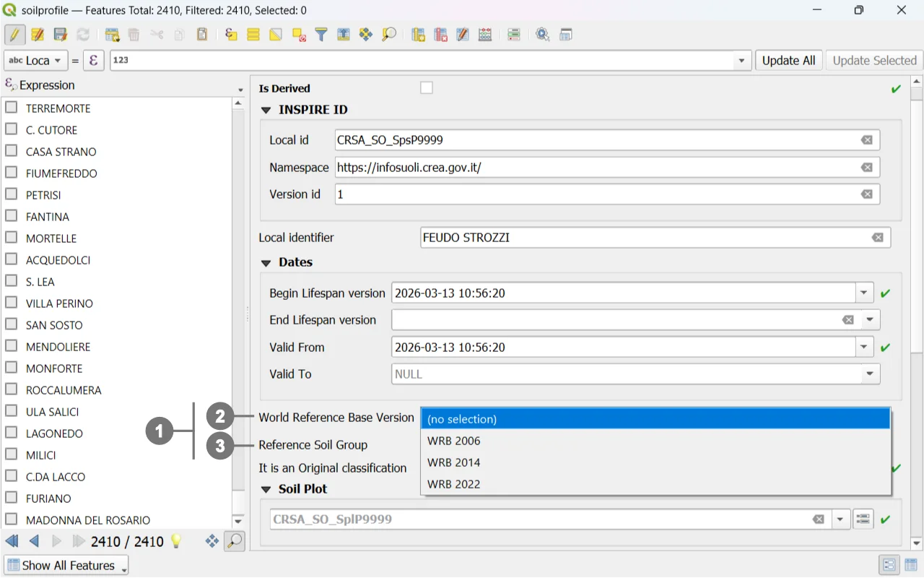Click the Open field calculator icon
Screen dimensions: 924x578
click(485, 35)
